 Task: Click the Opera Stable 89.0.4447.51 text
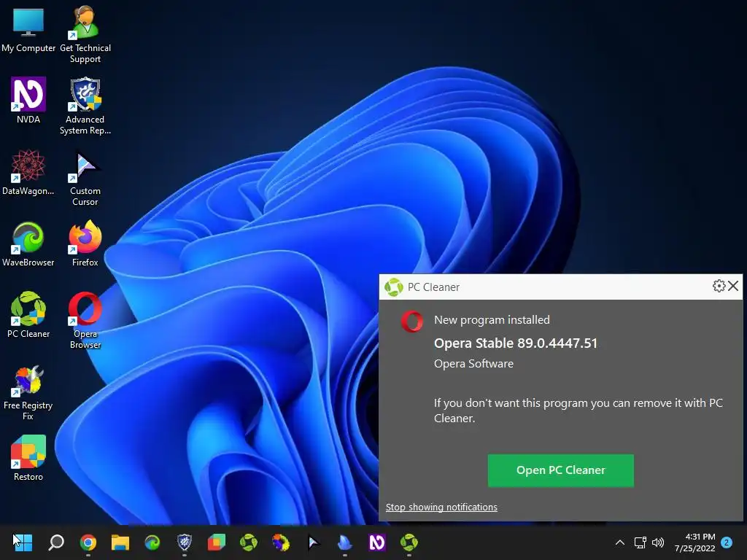click(x=516, y=343)
